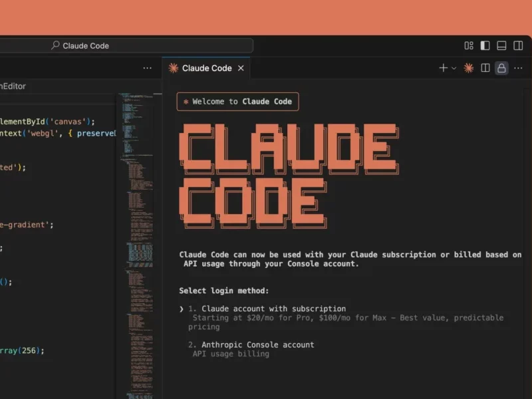The image size is (532, 399).
Task: Open a new terminal with the plus icon
Action: 444,68
